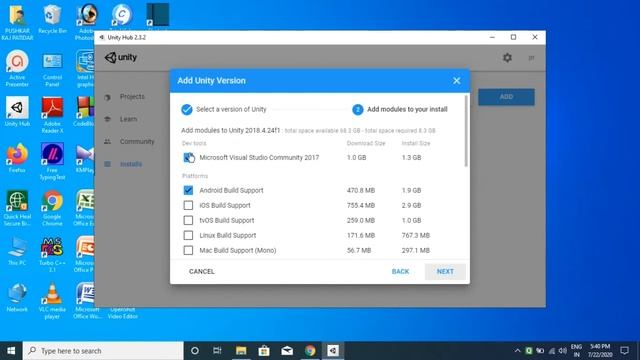Image resolution: width=640 pixels, height=360 pixels.
Task: Click the Learn graduation cap icon
Action: [x=107, y=119]
